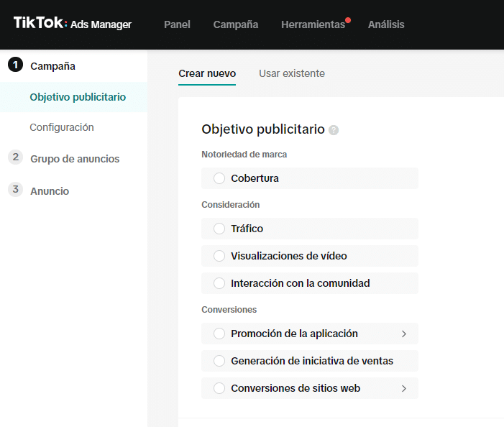Switch to the Crear nuevo tab
Viewport: 504px width, 427px height.
207,73
